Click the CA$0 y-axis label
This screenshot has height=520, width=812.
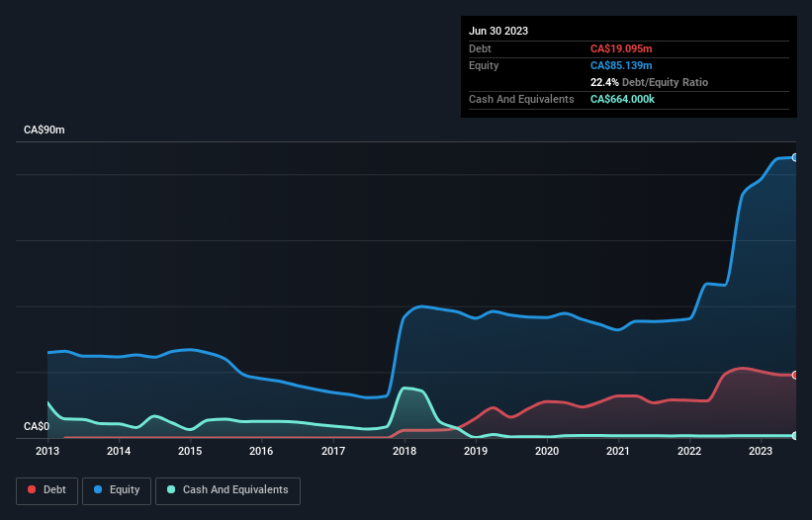point(37,426)
